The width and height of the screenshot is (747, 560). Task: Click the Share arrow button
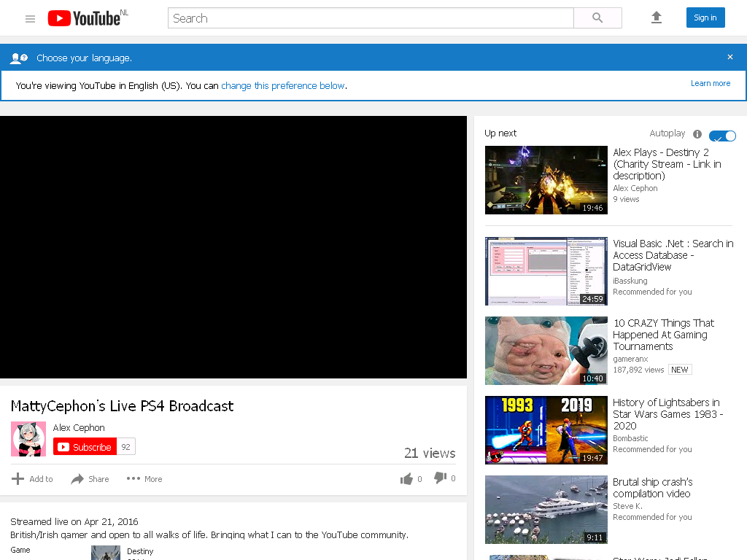coord(90,479)
